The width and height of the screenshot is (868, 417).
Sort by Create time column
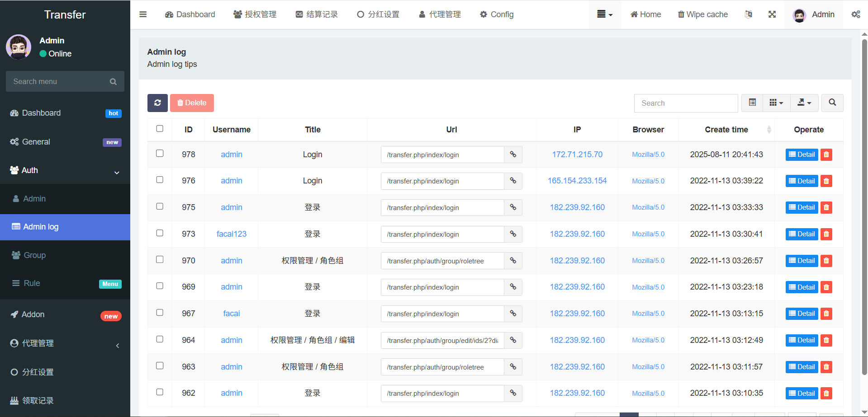point(726,130)
